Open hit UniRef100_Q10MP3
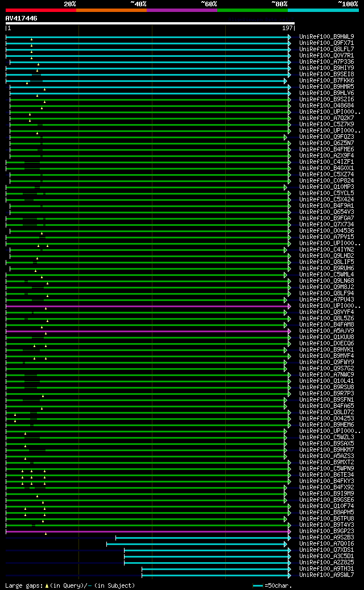Screen dimensions: 364x590 point(326,187)
